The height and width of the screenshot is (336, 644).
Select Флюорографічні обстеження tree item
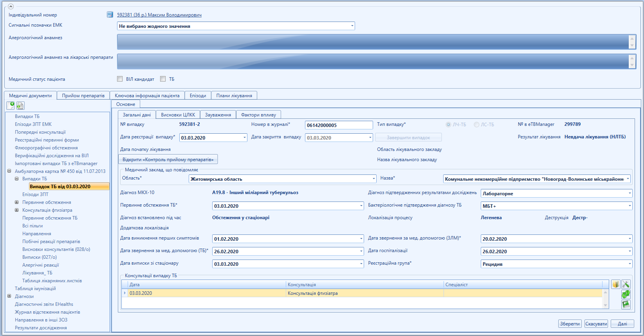click(46, 148)
